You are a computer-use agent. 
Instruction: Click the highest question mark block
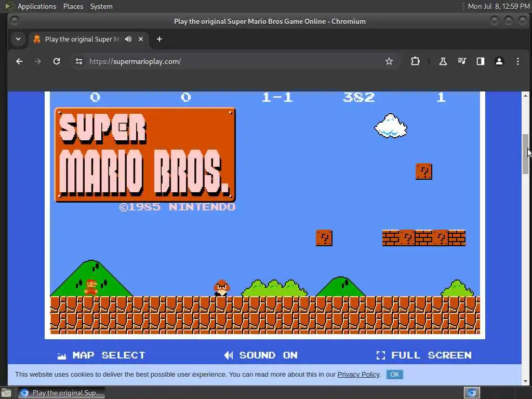coord(424,171)
